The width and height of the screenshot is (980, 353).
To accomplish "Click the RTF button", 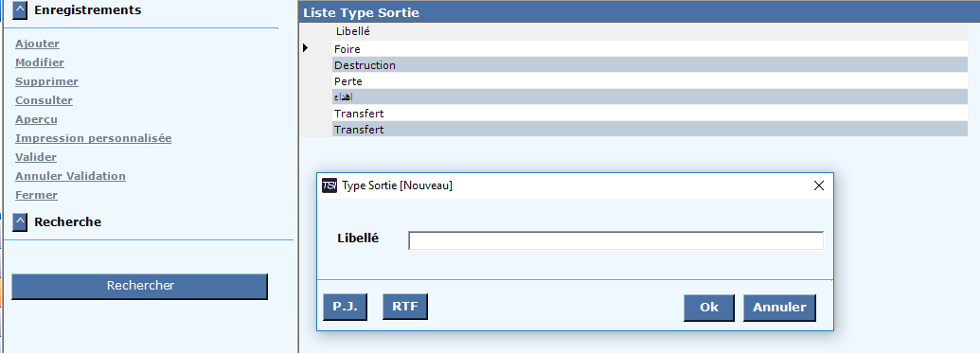I will (x=405, y=307).
